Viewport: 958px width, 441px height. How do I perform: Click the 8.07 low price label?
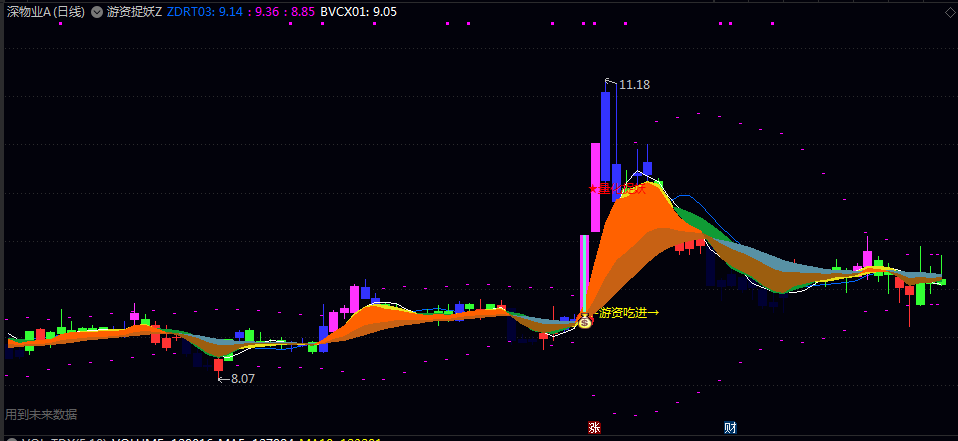click(x=243, y=379)
